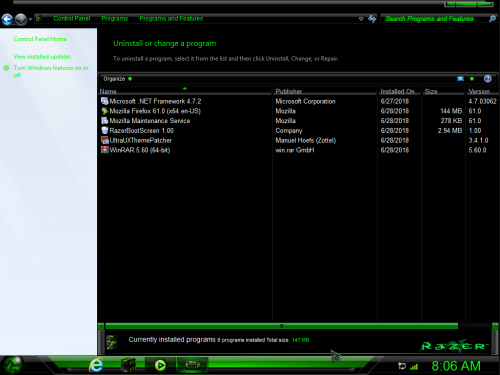Select UltraUXThemePatcher row text
Image resolution: width=500 pixels, height=375 pixels.
click(x=141, y=140)
